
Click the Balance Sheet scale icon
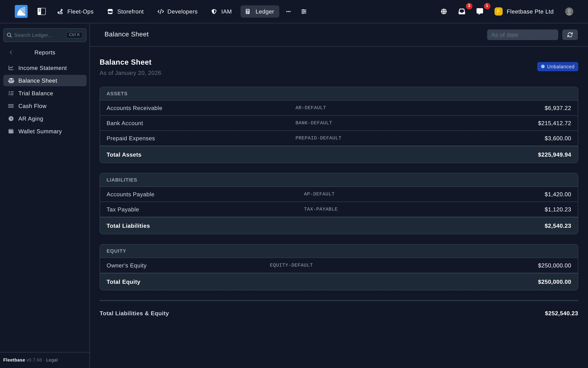[x=11, y=81]
